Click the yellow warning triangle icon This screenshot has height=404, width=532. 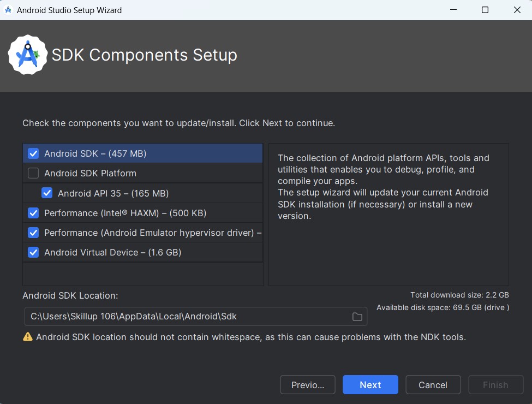pyautogui.click(x=27, y=337)
